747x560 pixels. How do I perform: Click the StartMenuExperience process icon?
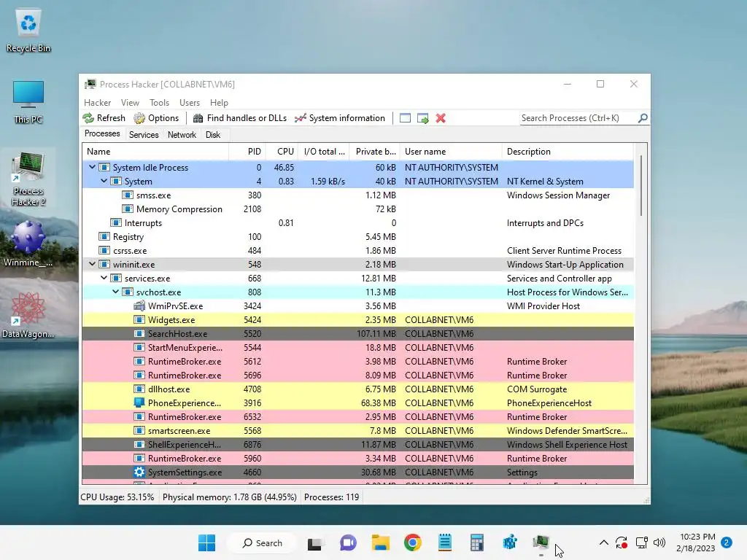[139, 347]
